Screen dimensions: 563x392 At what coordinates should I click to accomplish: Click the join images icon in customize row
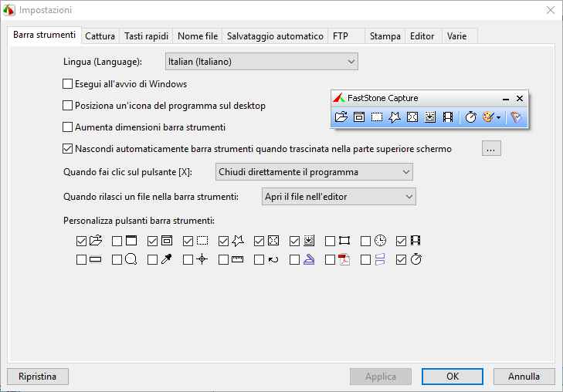tap(380, 259)
